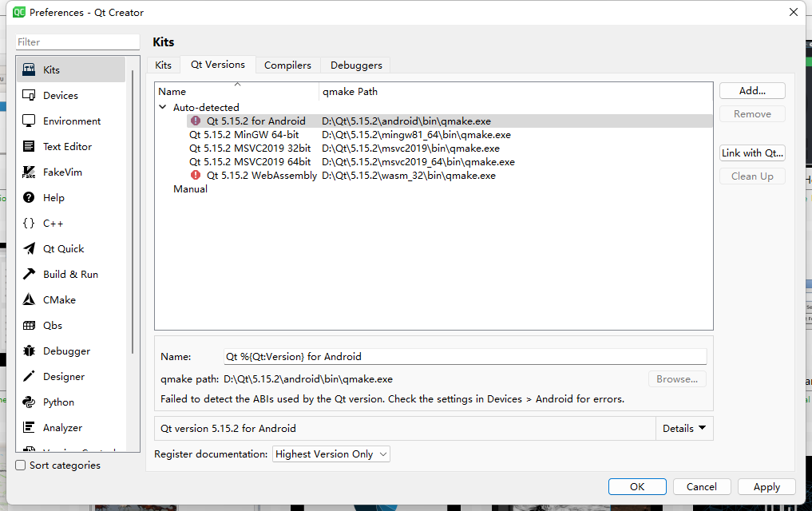812x511 pixels.
Task: Click the 'Failed to detect the ABIs' message
Action: tap(393, 398)
